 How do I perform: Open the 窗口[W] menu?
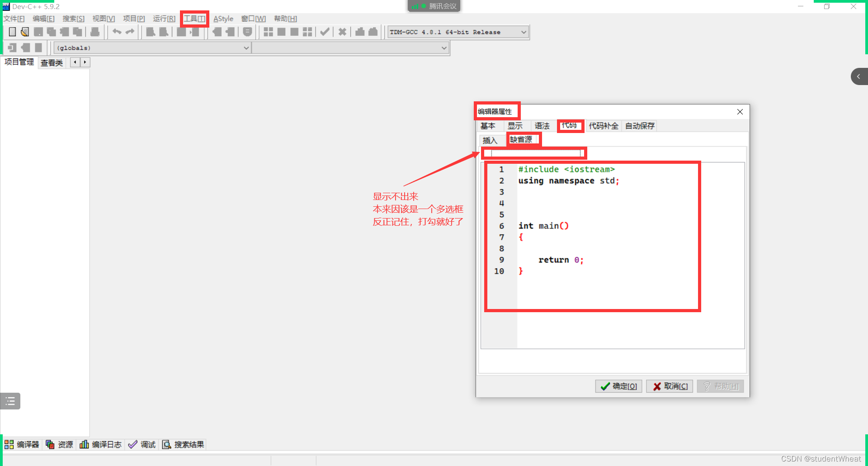253,19
